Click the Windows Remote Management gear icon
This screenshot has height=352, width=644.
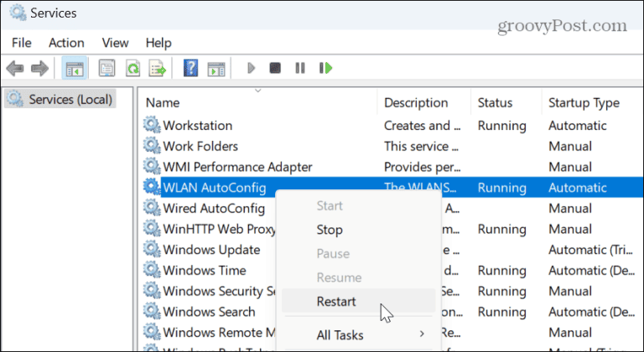(x=152, y=332)
